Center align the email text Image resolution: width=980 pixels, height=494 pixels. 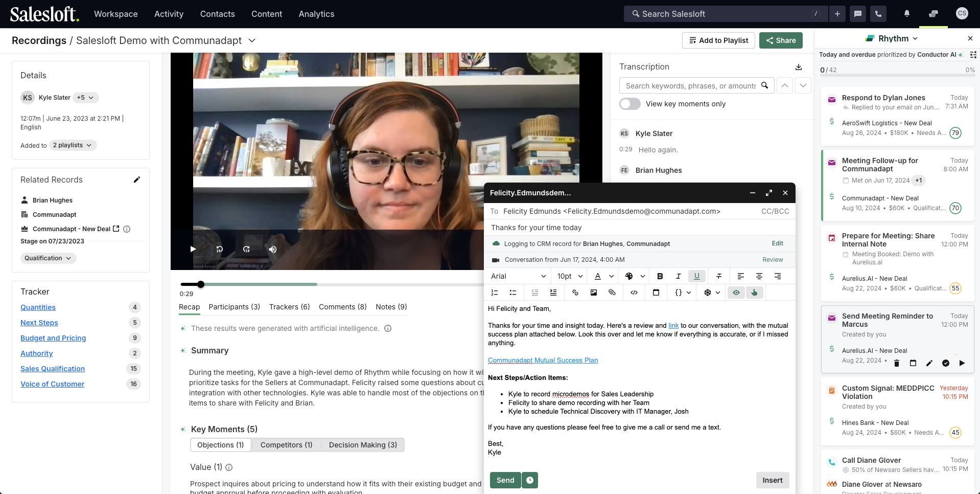[759, 276]
